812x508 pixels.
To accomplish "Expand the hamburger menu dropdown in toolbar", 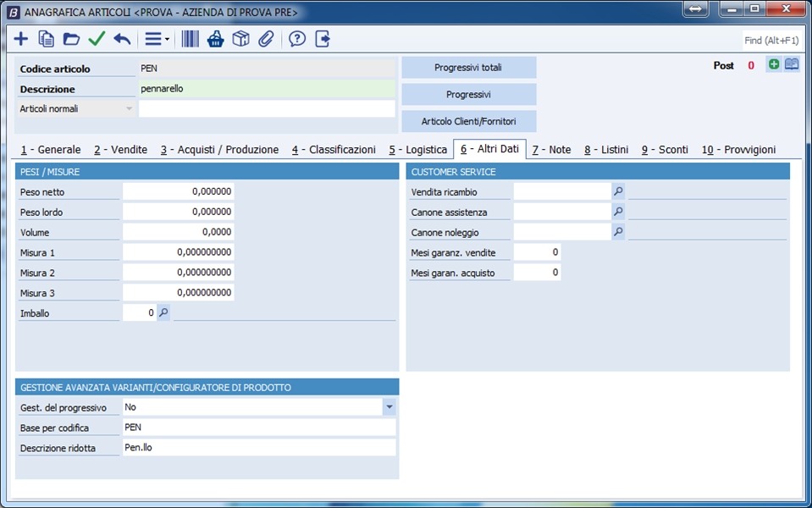I will click(x=157, y=39).
